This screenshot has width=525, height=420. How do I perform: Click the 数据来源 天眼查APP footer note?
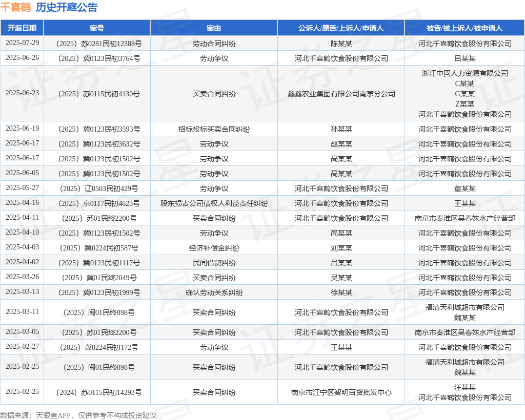click(x=78, y=415)
